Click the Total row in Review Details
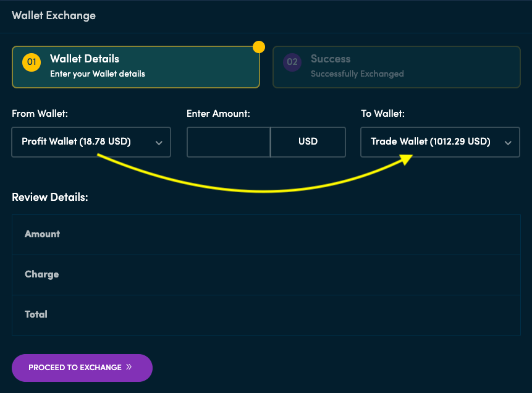 [266, 315]
